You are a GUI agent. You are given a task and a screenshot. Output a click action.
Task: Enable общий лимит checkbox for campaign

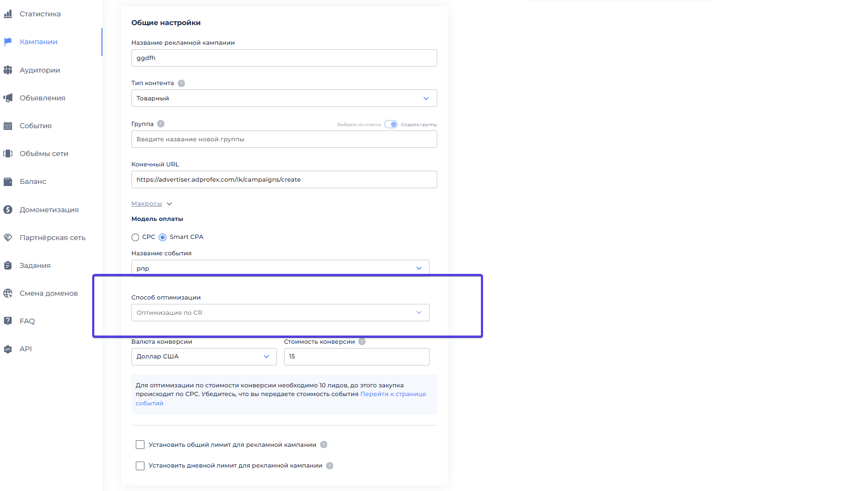pos(140,445)
